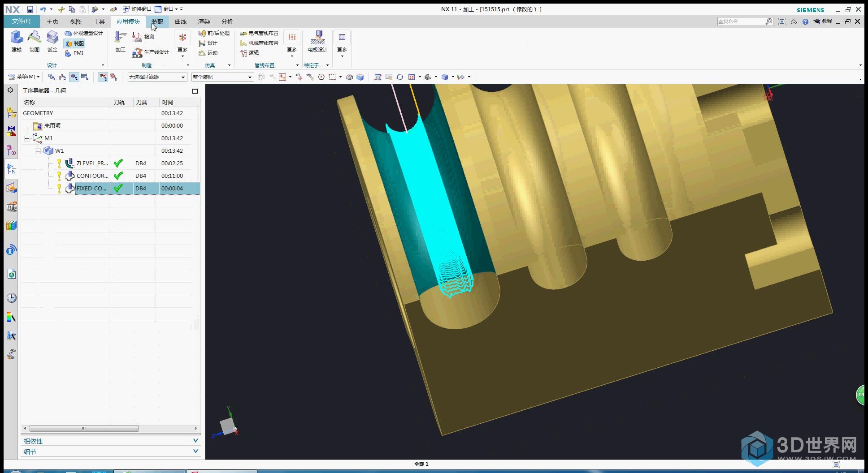The width and height of the screenshot is (868, 473).
Task: Collapse the M1 coordinate system node
Action: (27, 138)
